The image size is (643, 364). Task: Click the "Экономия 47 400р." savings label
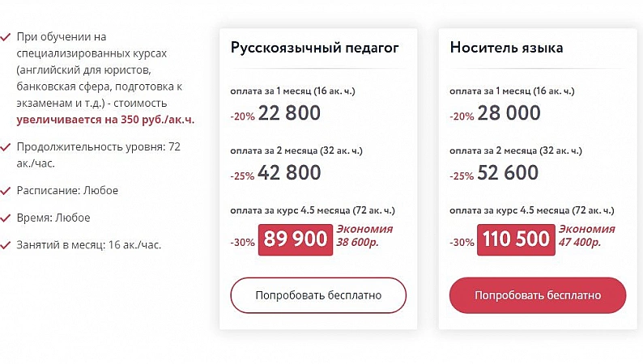tap(585, 235)
